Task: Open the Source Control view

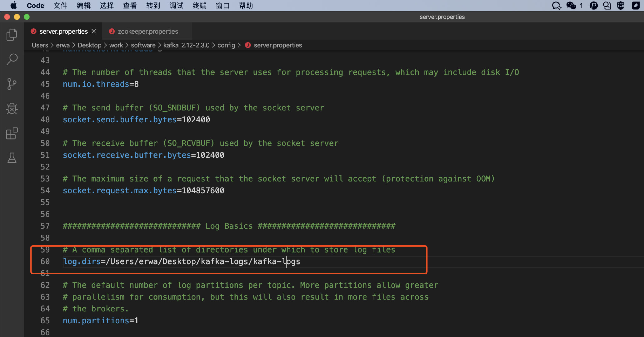Action: 12,84
